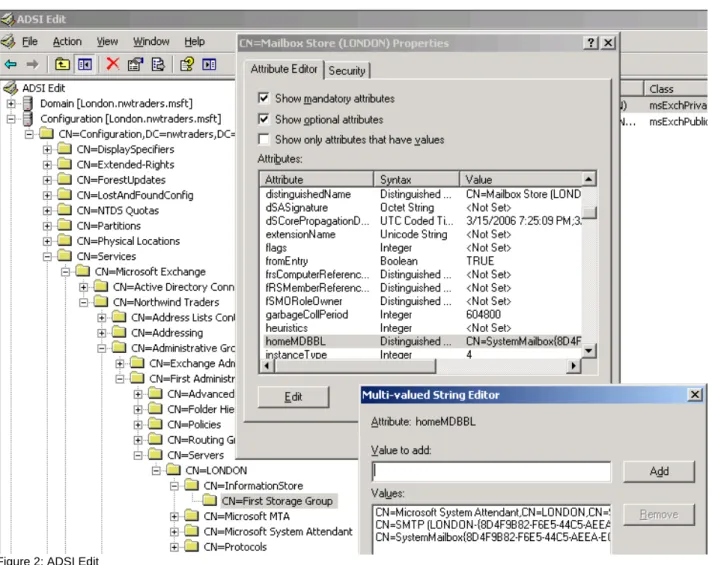712x565 pixels.
Task: Click the attributes list horizontal scrollbar thumb
Action: pos(355,366)
